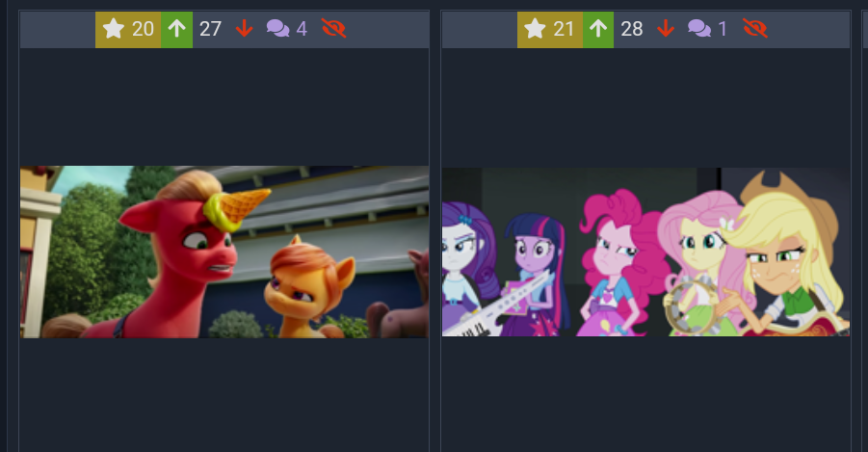Click the score number 28
Viewport: 868px width, 452px height.
pos(632,29)
